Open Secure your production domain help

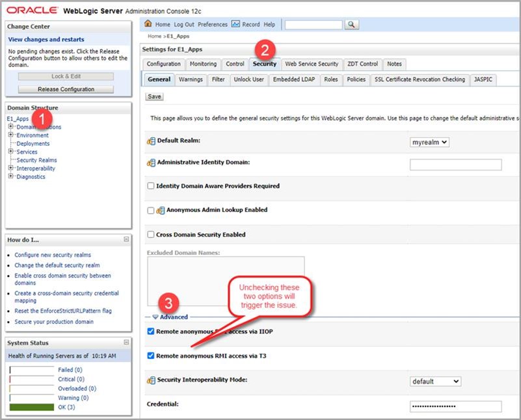pos(54,321)
